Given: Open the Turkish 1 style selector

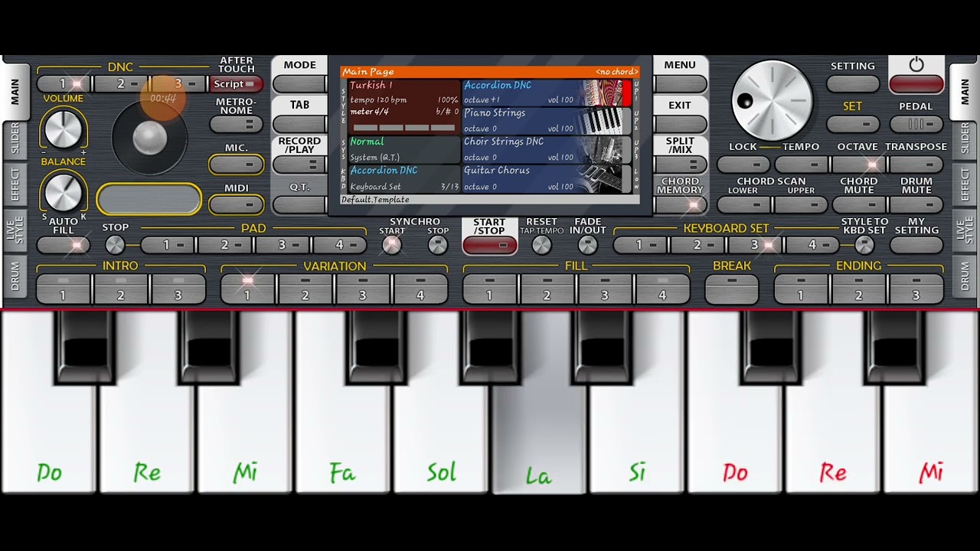Looking at the screenshot, I should click(x=404, y=107).
